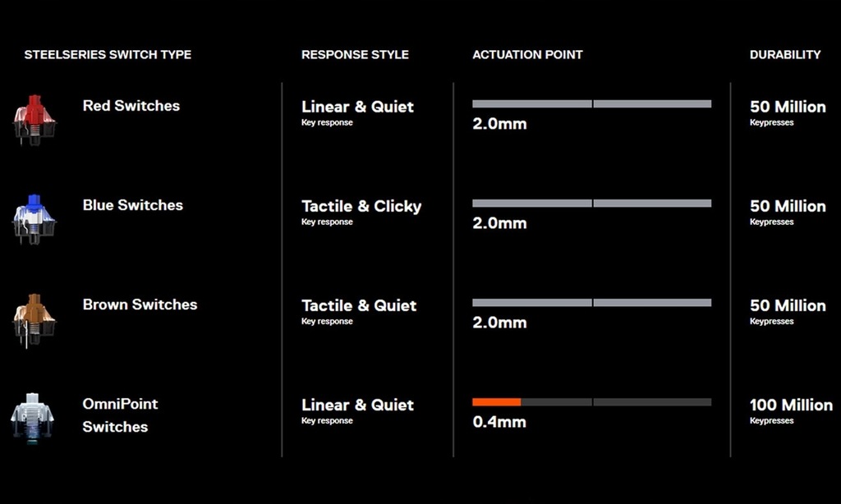
Task: Click the Brown Switches actuation point bar
Action: click(x=592, y=302)
